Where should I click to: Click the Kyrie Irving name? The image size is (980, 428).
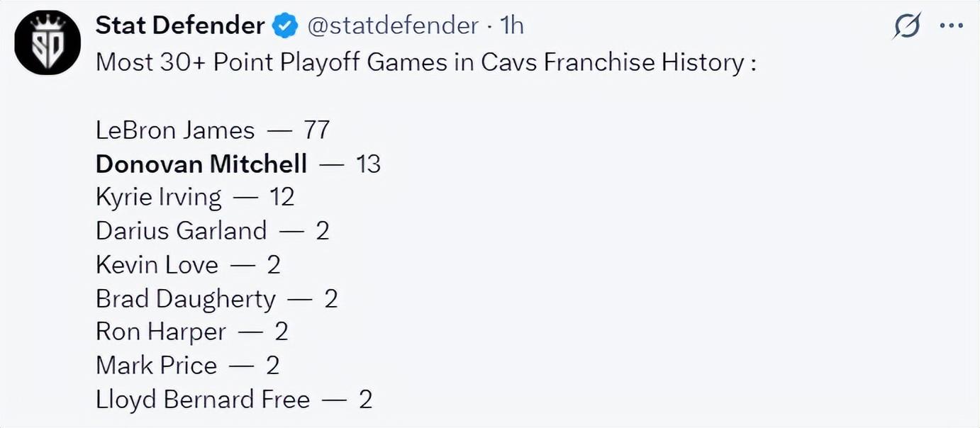click(x=159, y=197)
